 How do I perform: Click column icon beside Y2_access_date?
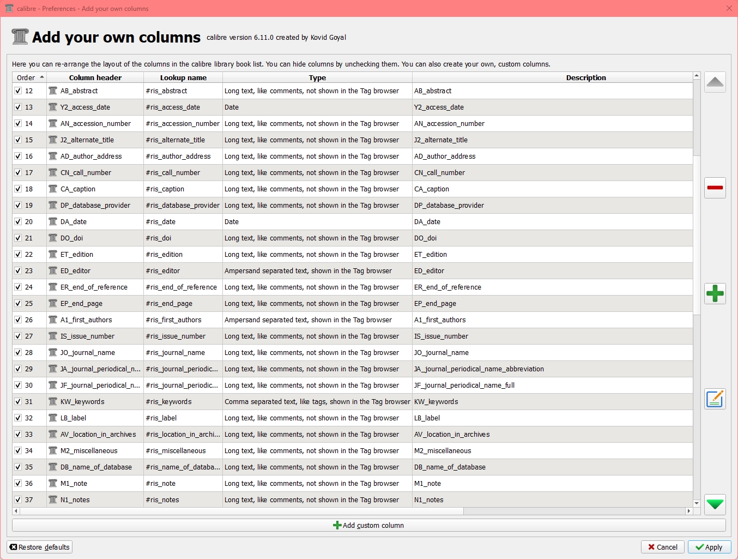[x=53, y=107]
